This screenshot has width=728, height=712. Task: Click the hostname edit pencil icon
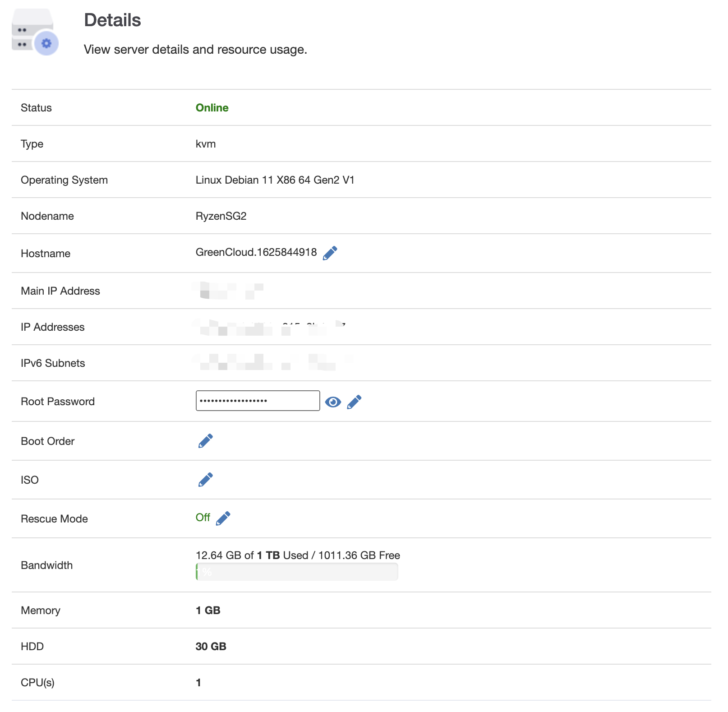pyautogui.click(x=330, y=253)
